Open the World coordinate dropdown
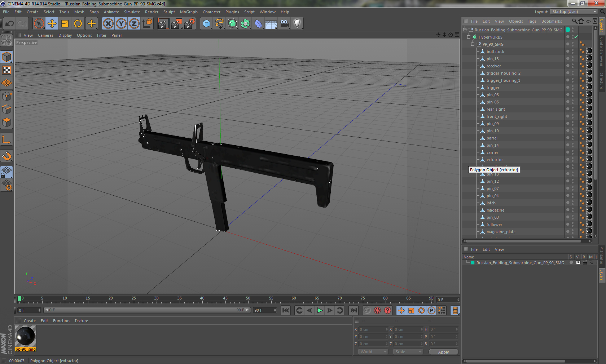The width and height of the screenshot is (606, 364). click(373, 352)
